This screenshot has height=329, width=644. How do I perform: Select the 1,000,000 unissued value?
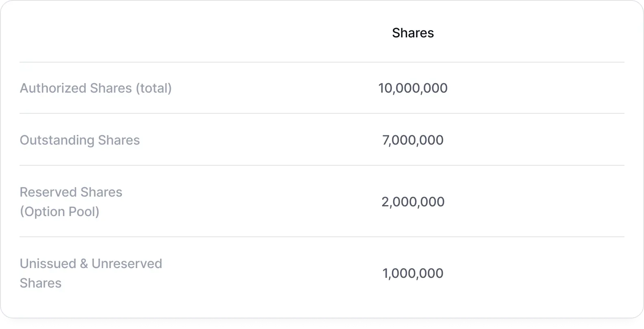pyautogui.click(x=413, y=273)
